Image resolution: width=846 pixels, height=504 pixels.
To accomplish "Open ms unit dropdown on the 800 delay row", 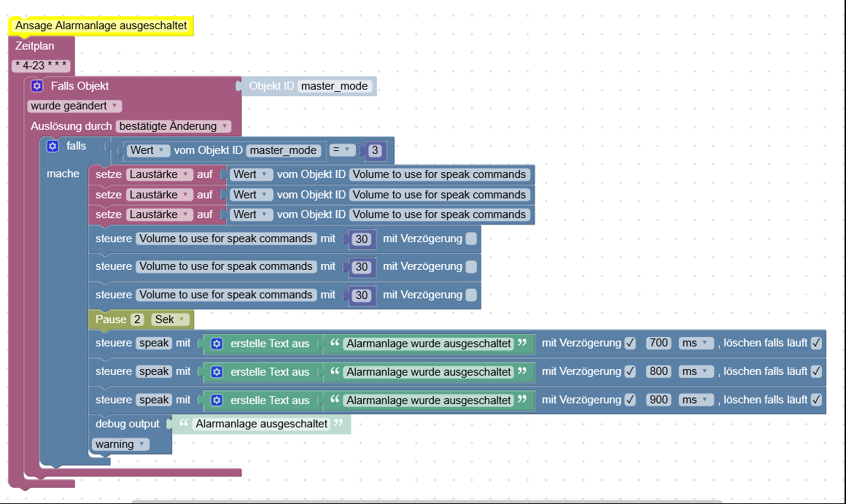I will point(696,371).
